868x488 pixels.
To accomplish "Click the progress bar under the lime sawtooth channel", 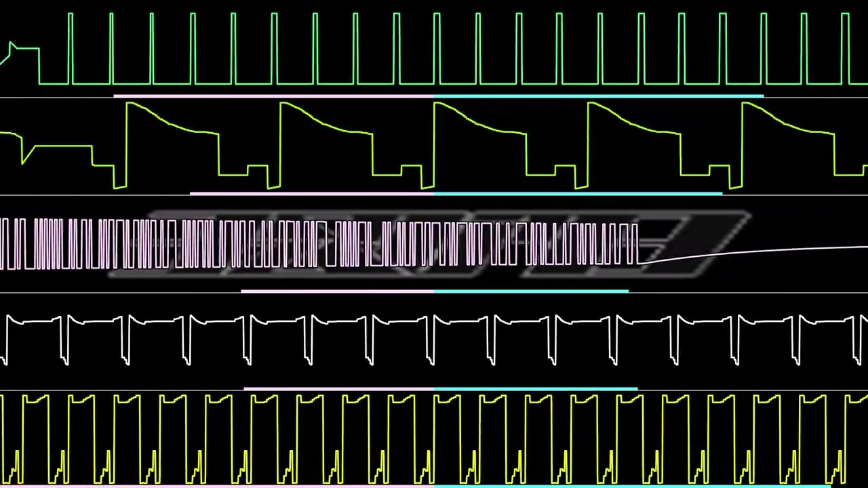I will tap(456, 194).
